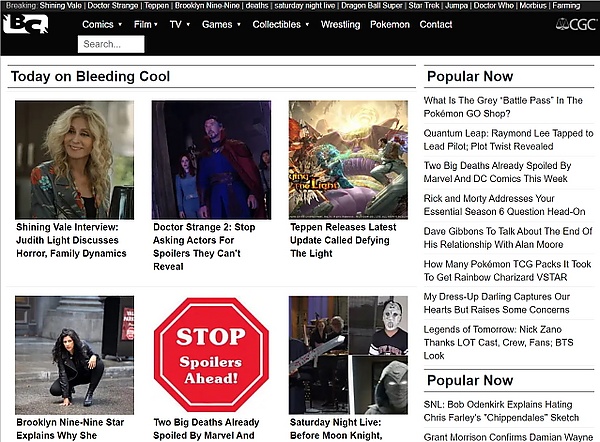Expand the Film dropdown menu
Viewport: 600px width, 442px height.
coord(146,24)
